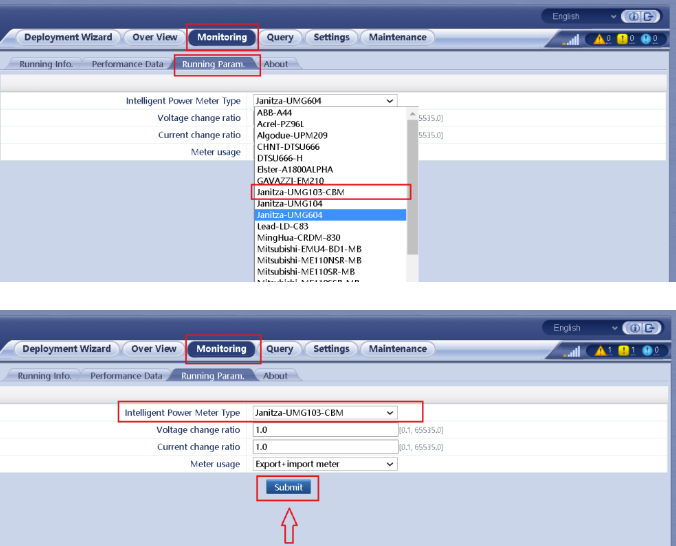Switch to Performance Data subtab in top screenshot
Viewport: 676px width, 546px height.
tap(128, 64)
